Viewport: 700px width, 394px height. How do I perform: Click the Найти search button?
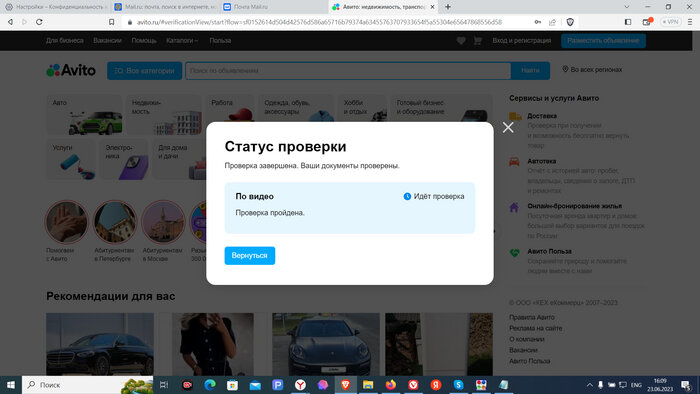(530, 71)
